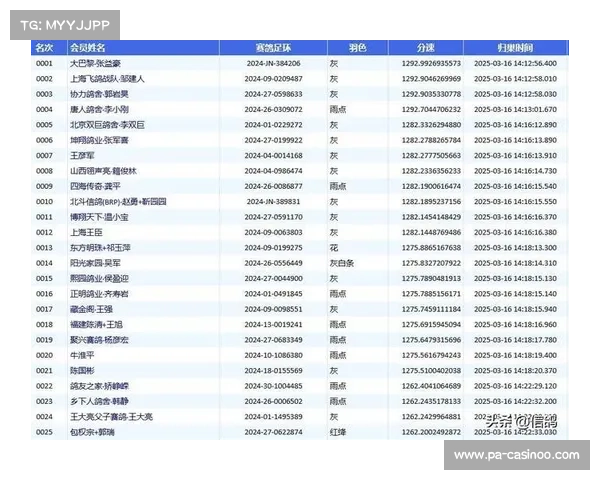Select member name 藏金阁-王强
Screen dimensions: 600x480
click(x=91, y=309)
